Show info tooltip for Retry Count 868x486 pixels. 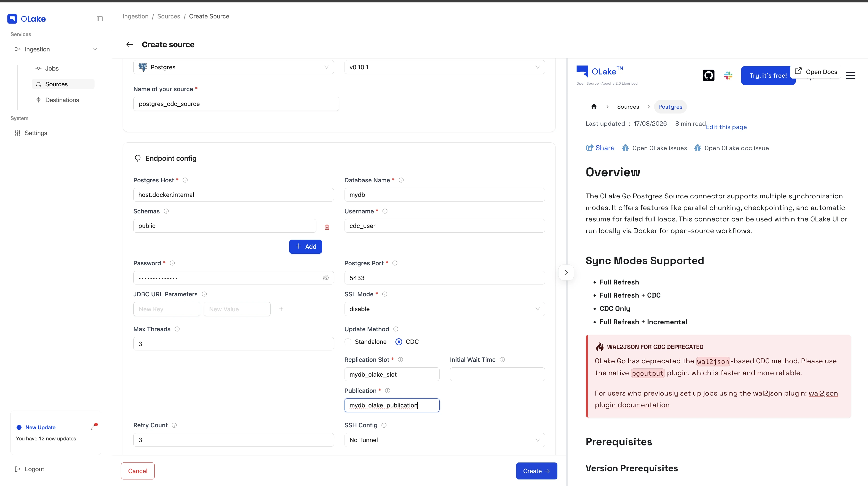174,425
